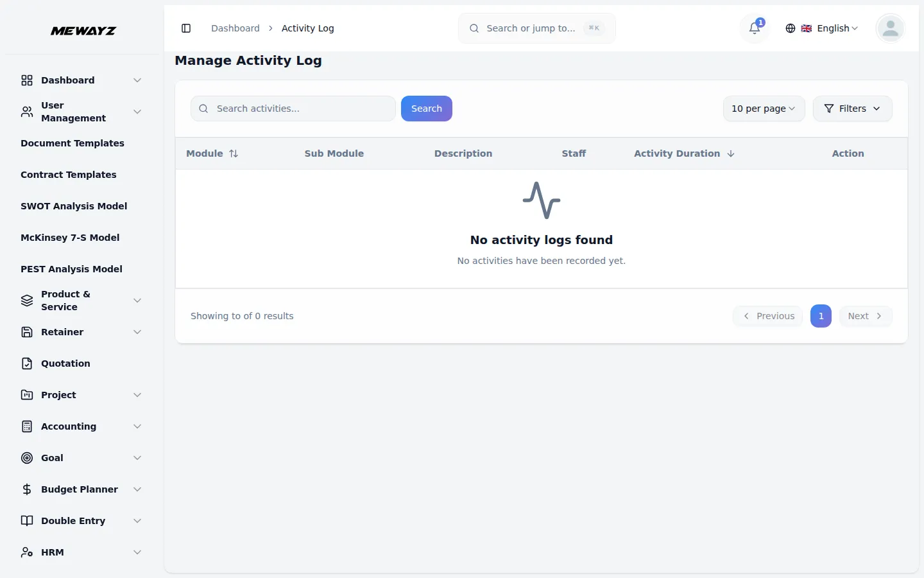
Task: Select Contract Templates in the sidebar
Action: 69,175
